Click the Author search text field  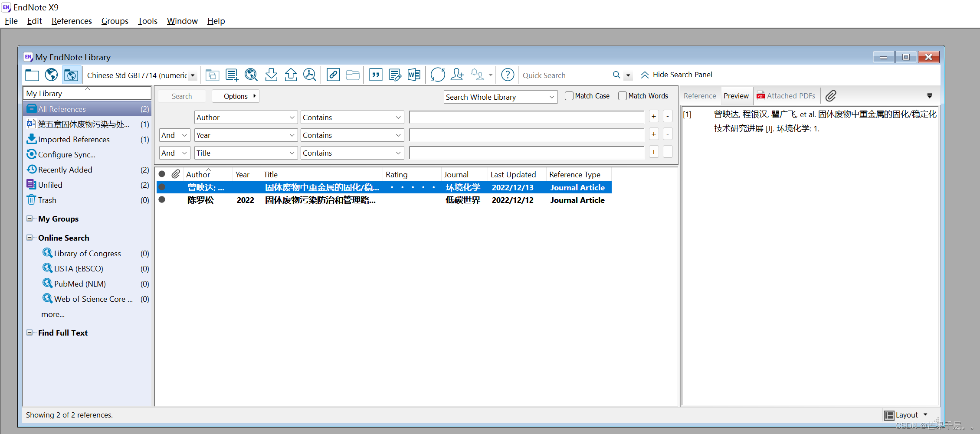click(x=526, y=117)
